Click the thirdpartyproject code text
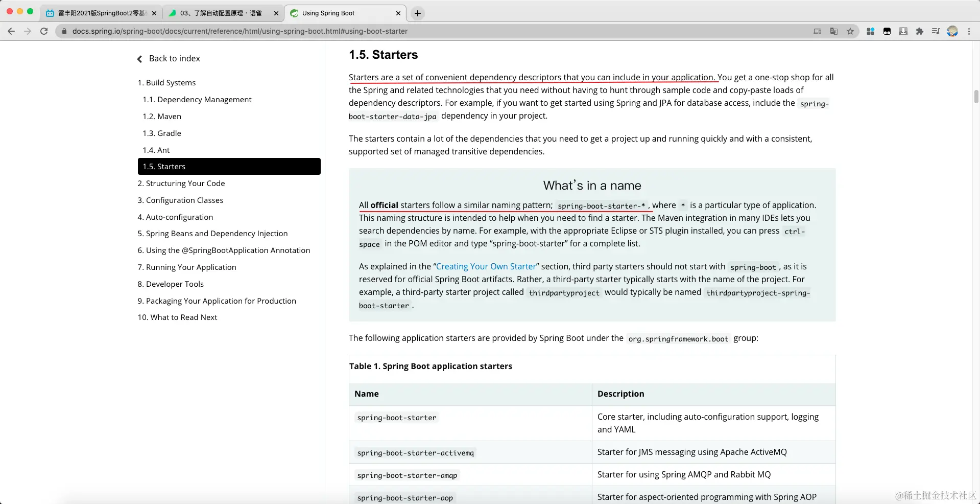Viewport: 980px width, 504px height. pos(564,293)
